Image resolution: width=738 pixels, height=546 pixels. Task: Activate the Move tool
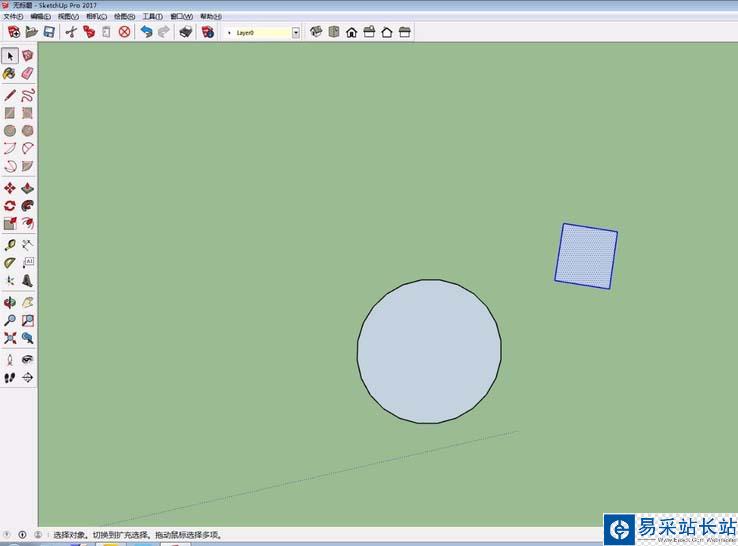point(10,188)
